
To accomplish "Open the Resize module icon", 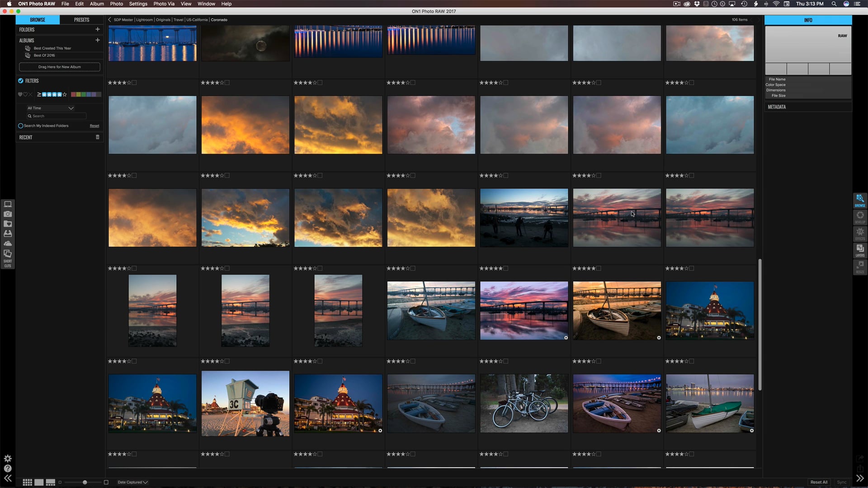I will tap(860, 267).
